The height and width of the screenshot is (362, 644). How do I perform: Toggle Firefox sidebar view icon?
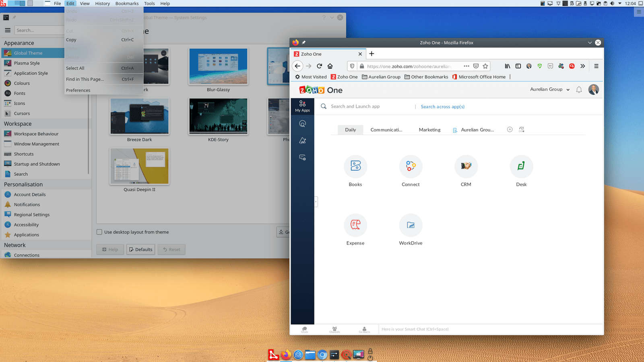518,66
